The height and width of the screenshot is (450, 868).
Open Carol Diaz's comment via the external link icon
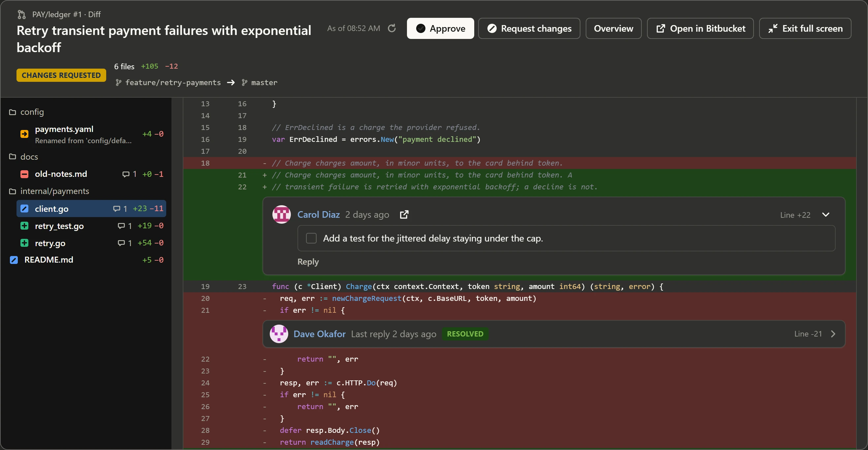coord(404,214)
